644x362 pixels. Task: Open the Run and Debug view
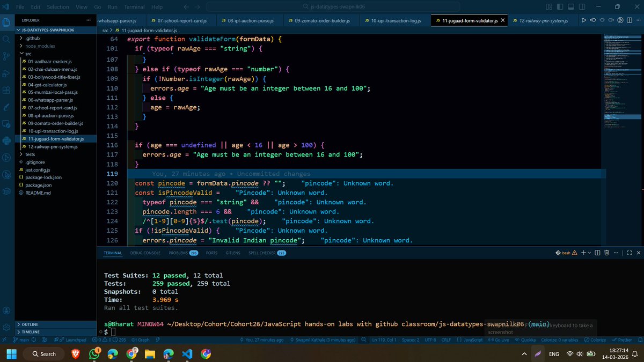(6, 73)
